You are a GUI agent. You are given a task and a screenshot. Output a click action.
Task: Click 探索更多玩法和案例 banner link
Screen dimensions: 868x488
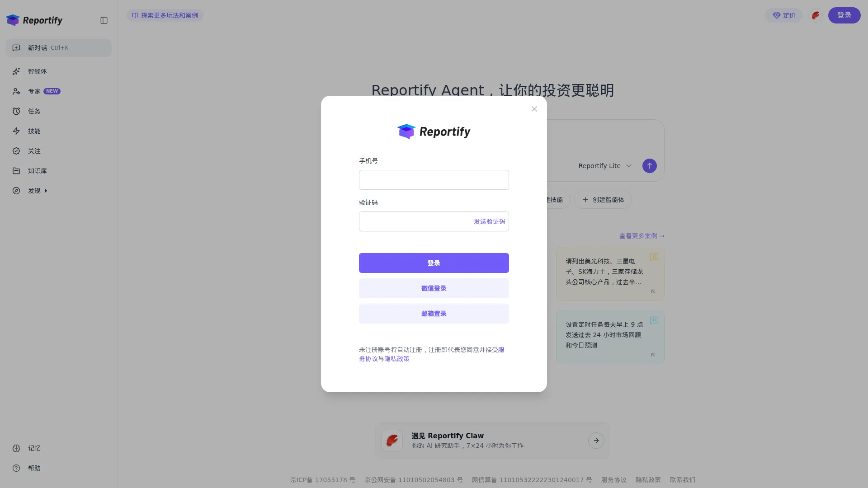click(x=165, y=15)
